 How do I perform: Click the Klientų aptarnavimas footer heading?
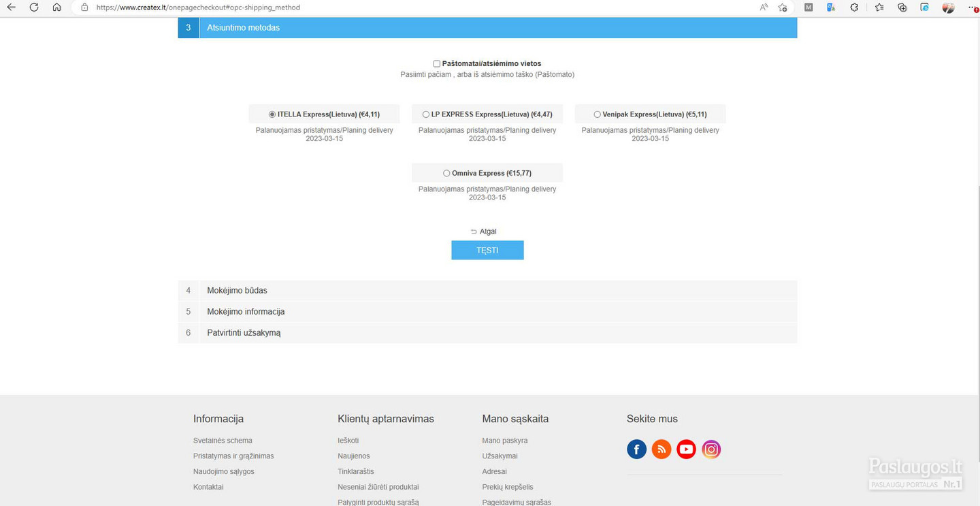pos(386,419)
